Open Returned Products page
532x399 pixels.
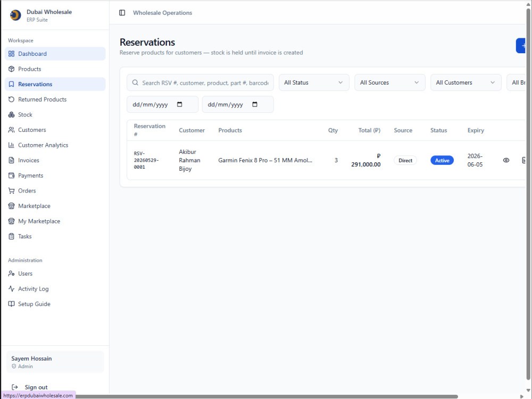55,99
